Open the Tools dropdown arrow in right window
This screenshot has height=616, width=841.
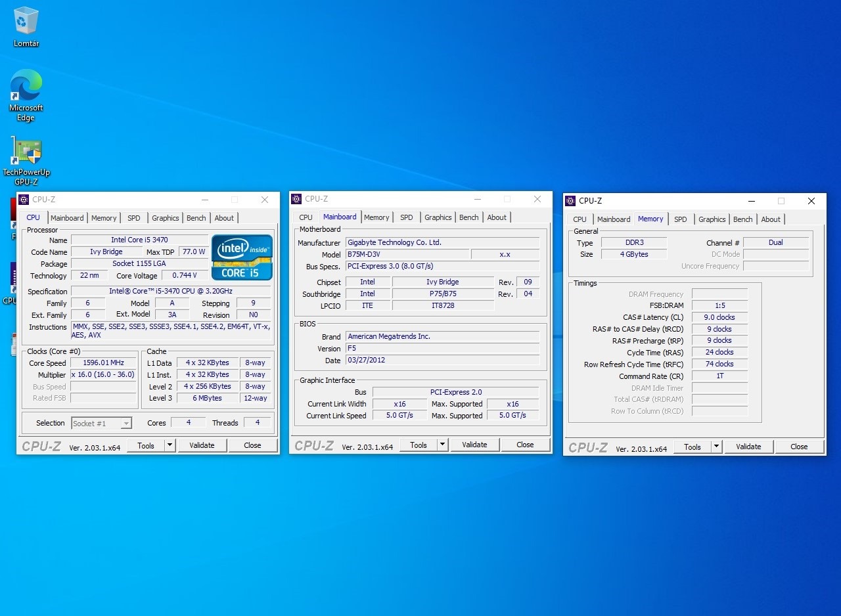coord(716,447)
